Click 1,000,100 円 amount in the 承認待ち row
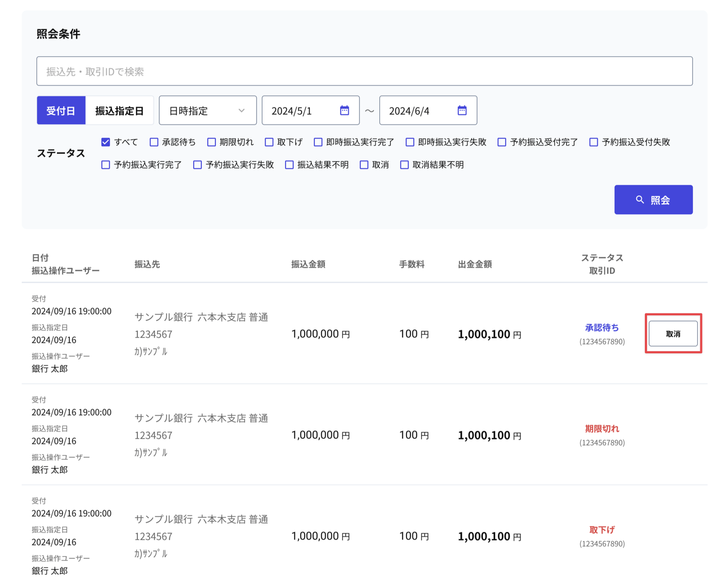This screenshot has width=728, height=579. point(490,334)
